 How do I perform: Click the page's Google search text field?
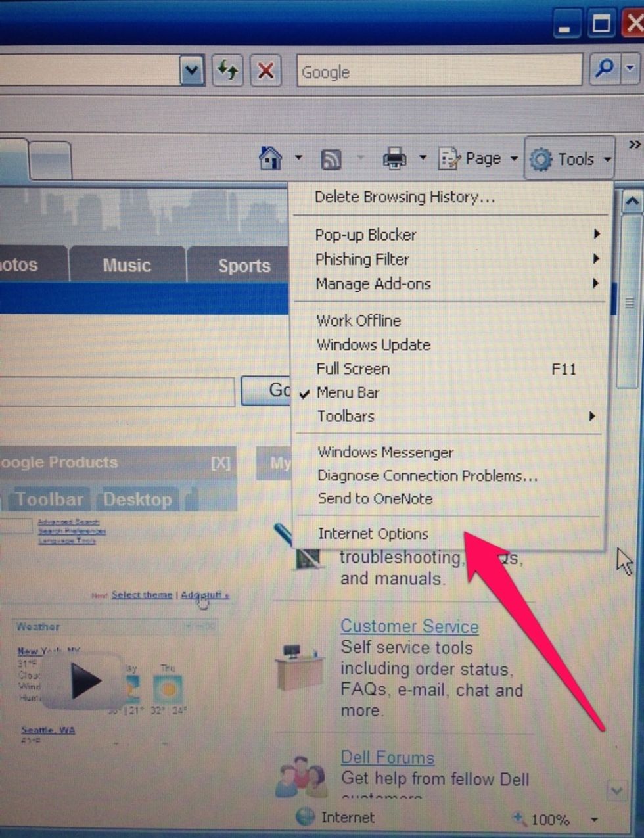click(117, 392)
